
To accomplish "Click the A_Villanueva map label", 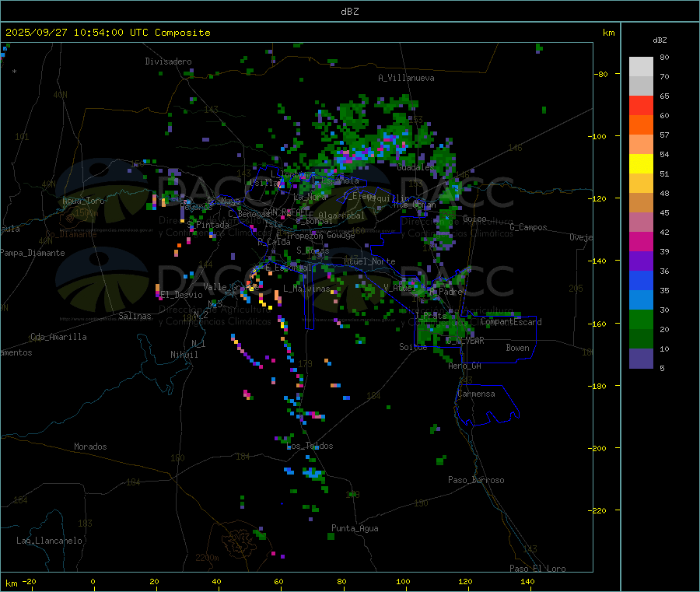I will 406,78.
